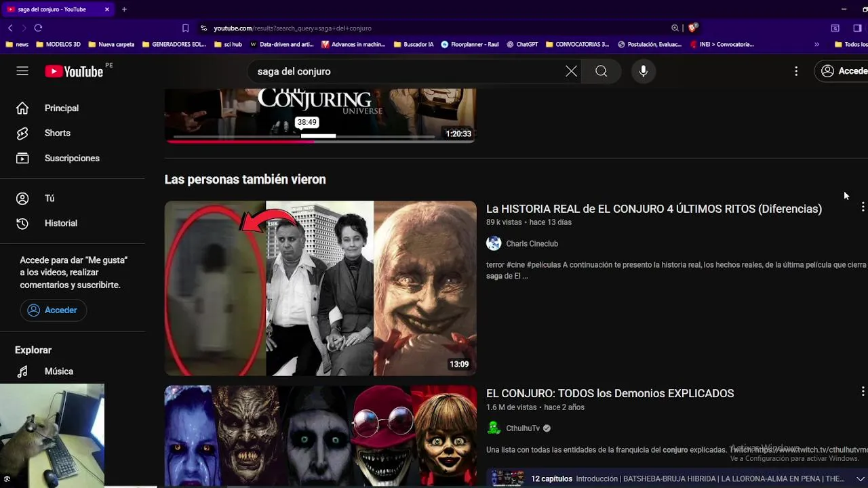The height and width of the screenshot is (488, 868).
Task: Open the Postulación, Evaluac... bookmark
Action: [x=650, y=44]
